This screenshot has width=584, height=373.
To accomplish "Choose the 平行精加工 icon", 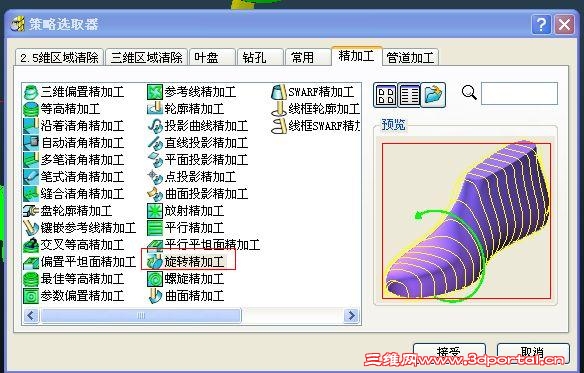I will coord(155,228).
